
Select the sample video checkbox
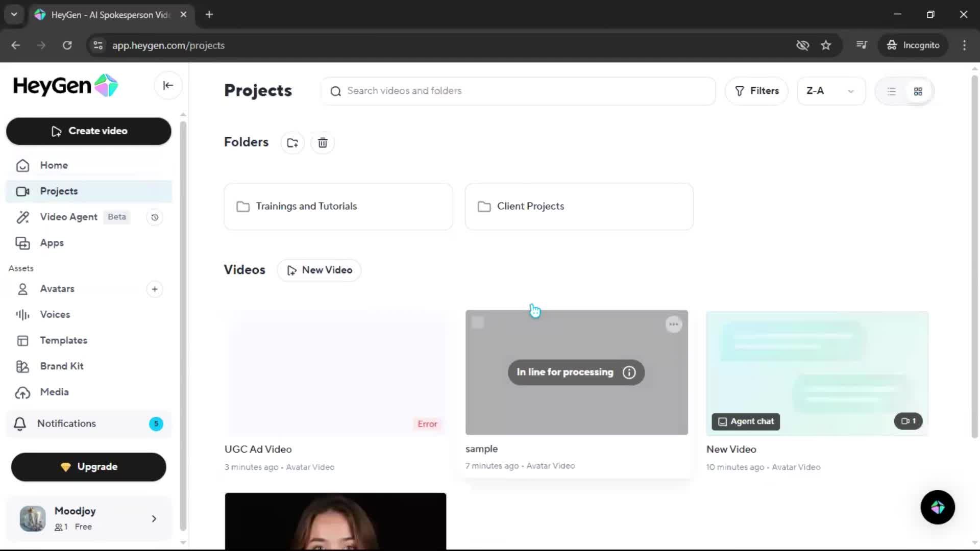[x=478, y=323]
